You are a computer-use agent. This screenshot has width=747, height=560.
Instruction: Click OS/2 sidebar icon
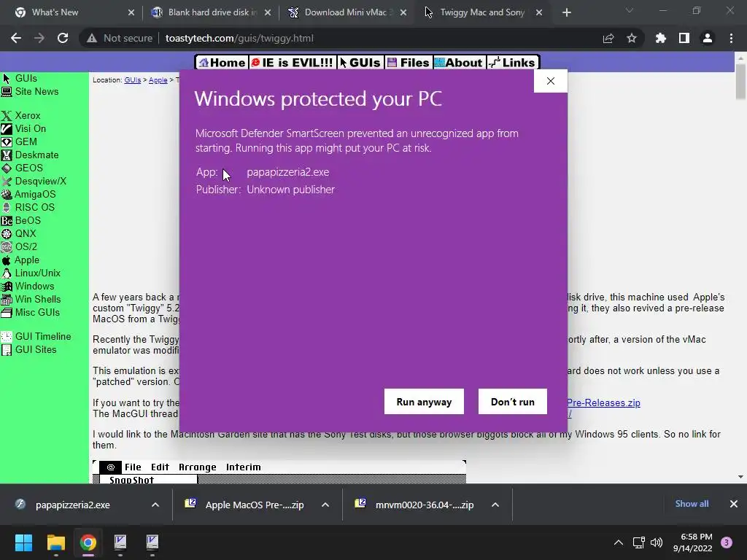point(6,246)
